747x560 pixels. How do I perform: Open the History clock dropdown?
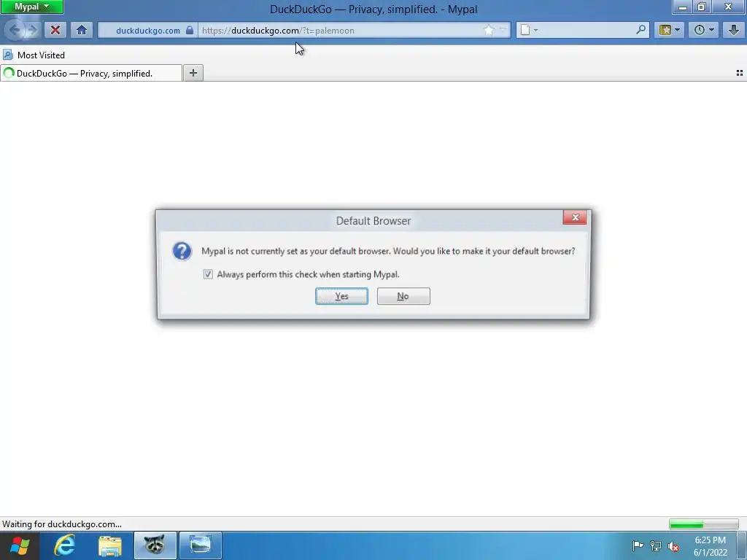tap(703, 30)
